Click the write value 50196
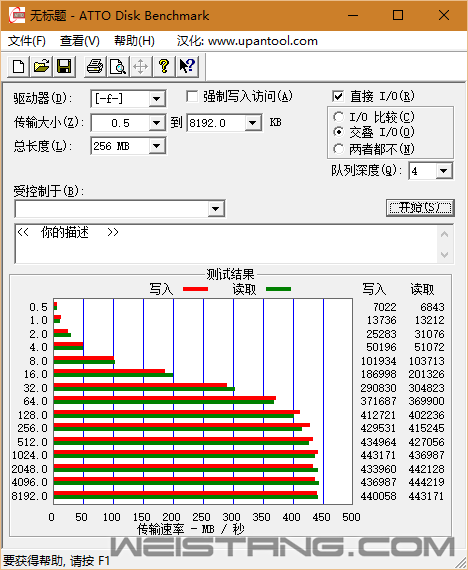 (x=381, y=347)
